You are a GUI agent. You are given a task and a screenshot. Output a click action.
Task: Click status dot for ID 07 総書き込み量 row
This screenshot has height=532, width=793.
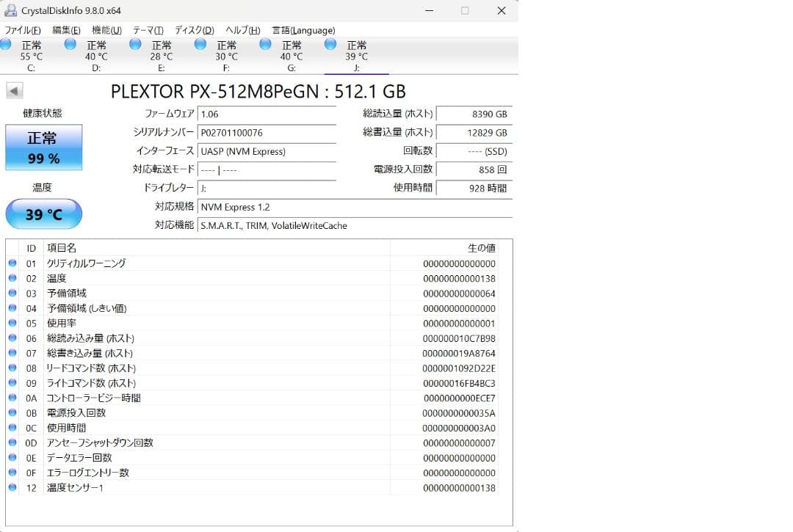(x=12, y=353)
